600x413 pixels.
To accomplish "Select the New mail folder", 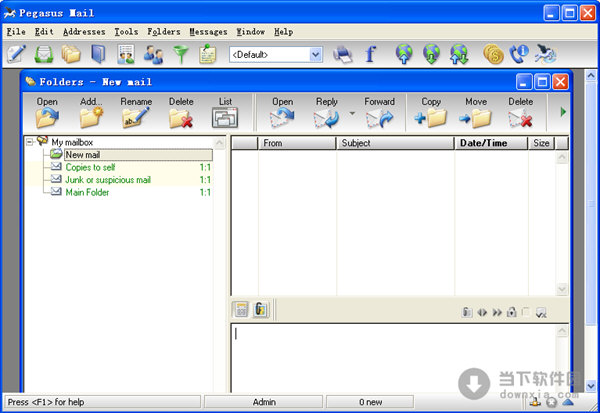I will tap(138, 155).
